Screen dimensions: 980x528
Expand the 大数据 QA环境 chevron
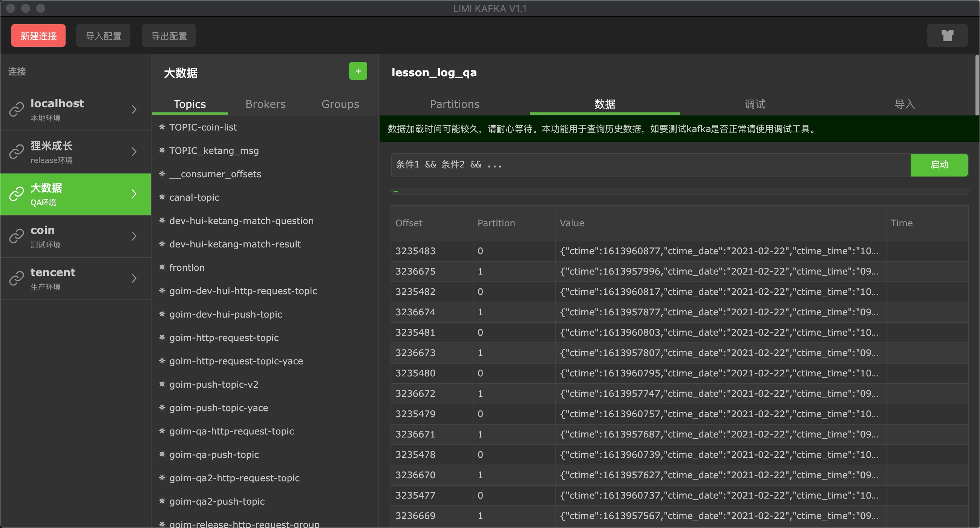click(x=134, y=194)
